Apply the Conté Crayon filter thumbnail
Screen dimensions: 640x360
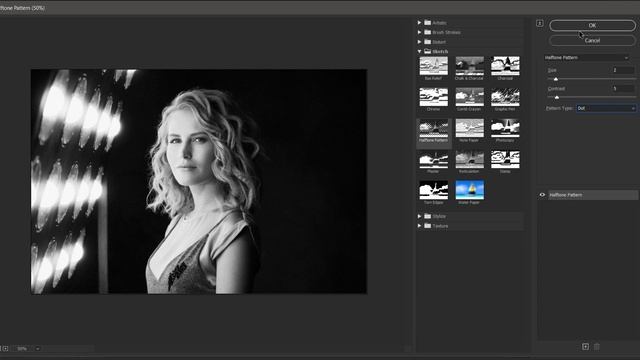click(469, 97)
